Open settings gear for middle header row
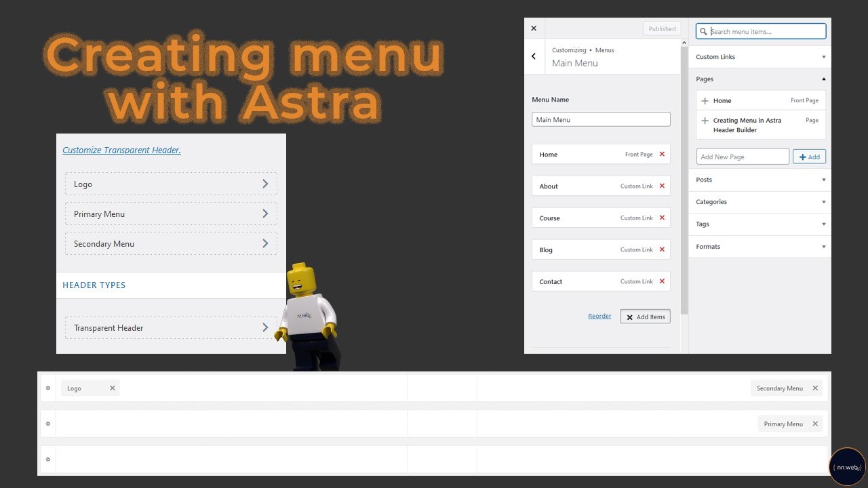The image size is (868, 488). point(47,424)
